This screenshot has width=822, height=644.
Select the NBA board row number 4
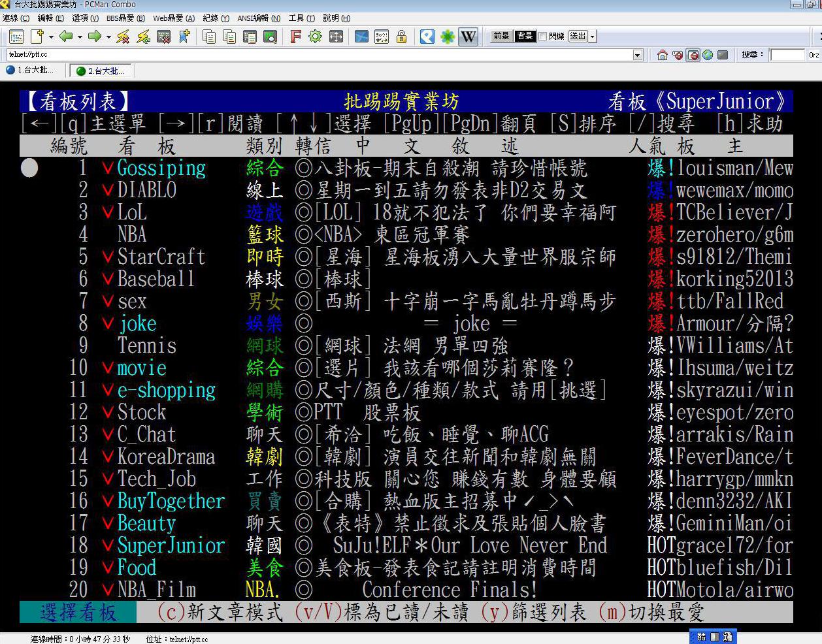click(x=406, y=235)
